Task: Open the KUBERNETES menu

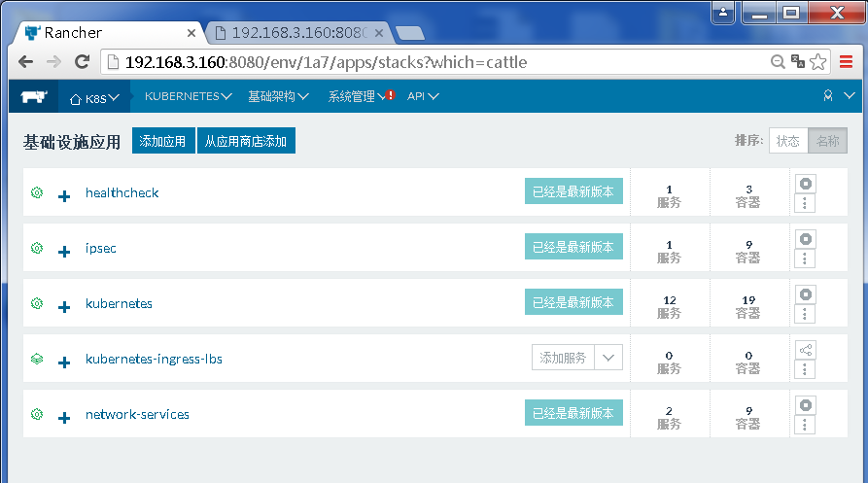Action: pos(188,96)
